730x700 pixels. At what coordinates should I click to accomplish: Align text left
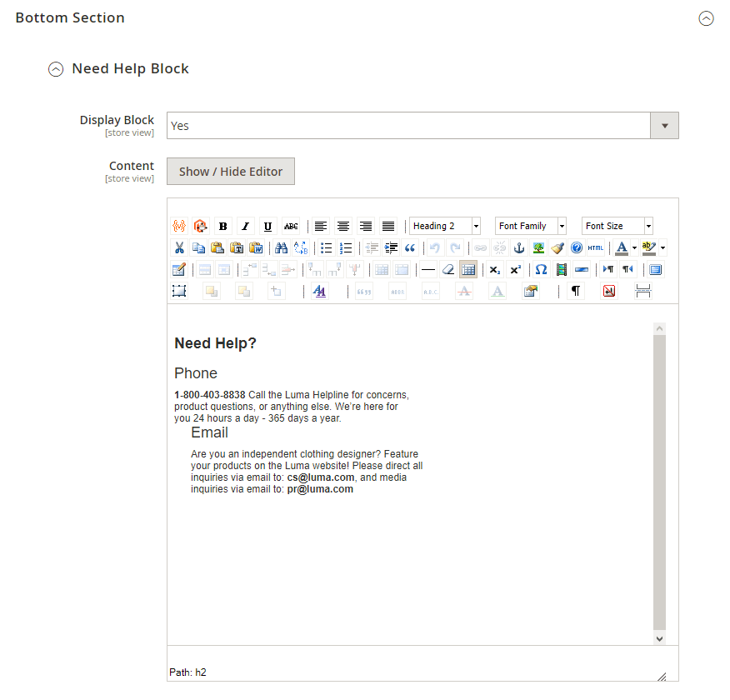coord(321,226)
